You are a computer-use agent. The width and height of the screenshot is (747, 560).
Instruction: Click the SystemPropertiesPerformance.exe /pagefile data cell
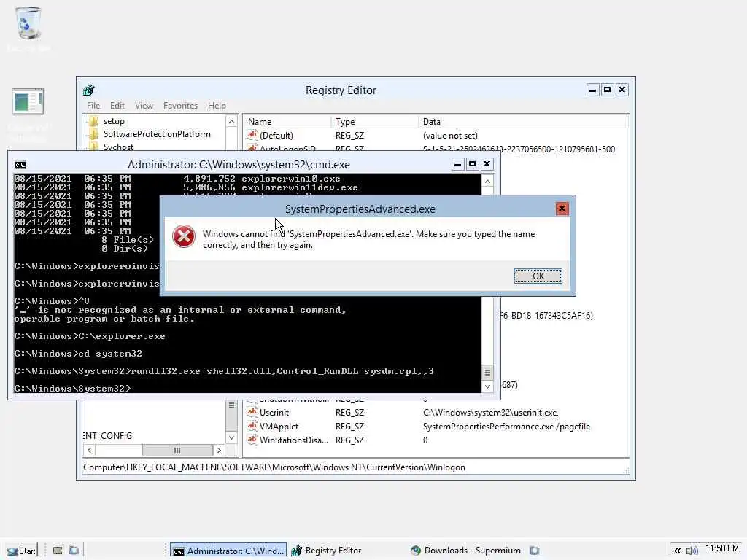506,426
